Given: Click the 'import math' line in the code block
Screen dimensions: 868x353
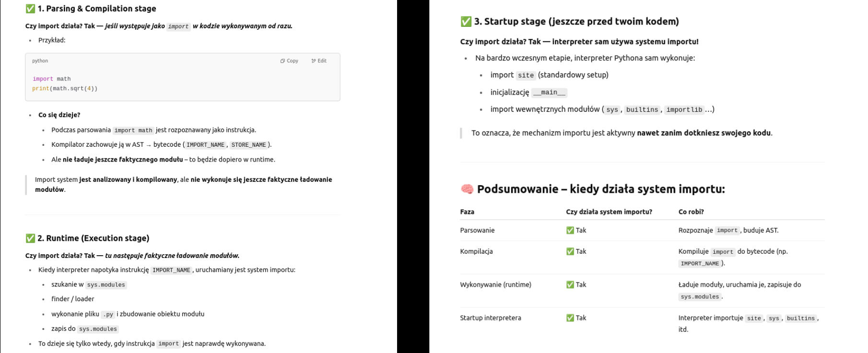Looking at the screenshot, I should point(51,79).
